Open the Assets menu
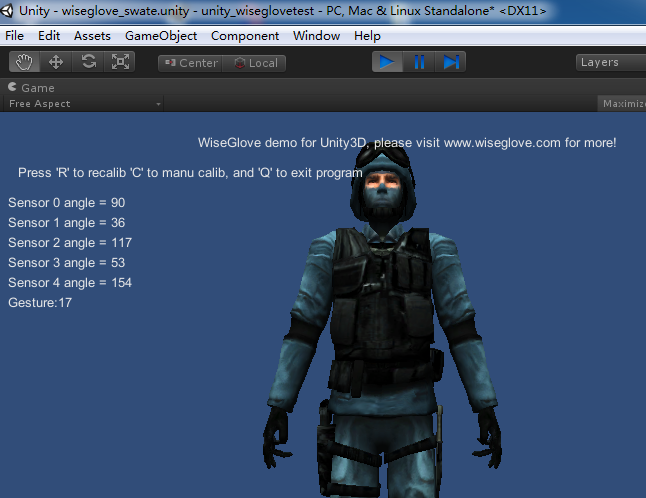Screen dimensions: 646x498 92,36
